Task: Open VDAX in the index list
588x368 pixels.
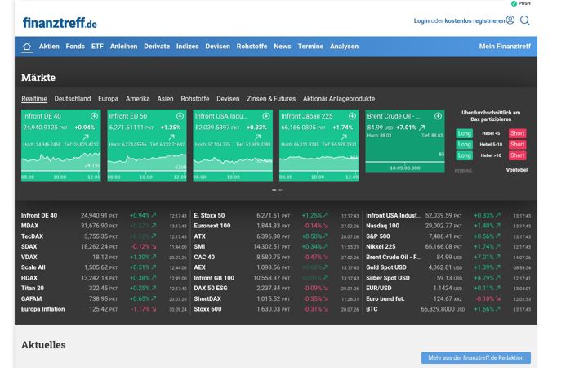Action: tap(29, 258)
